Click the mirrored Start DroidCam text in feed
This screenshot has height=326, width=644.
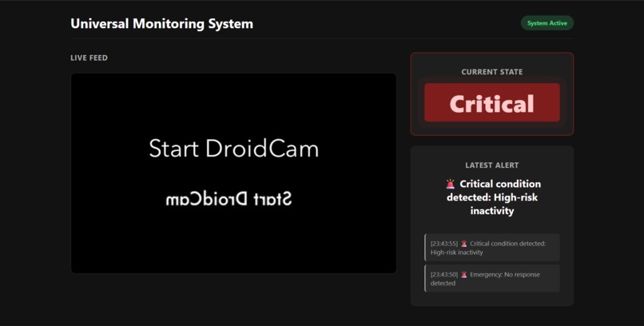click(x=229, y=199)
